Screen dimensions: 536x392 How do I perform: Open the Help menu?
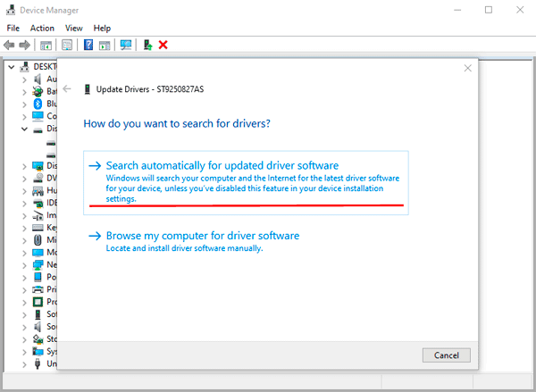click(102, 28)
